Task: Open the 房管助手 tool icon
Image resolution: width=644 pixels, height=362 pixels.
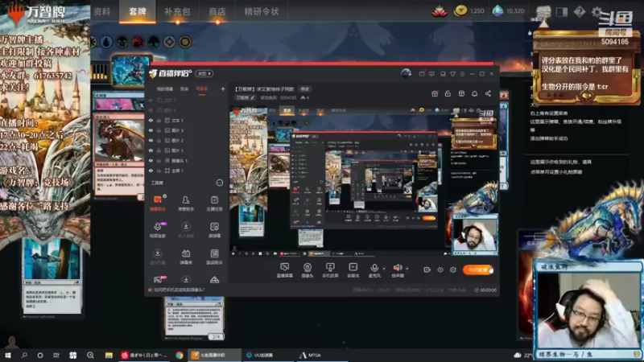Action: click(186, 203)
